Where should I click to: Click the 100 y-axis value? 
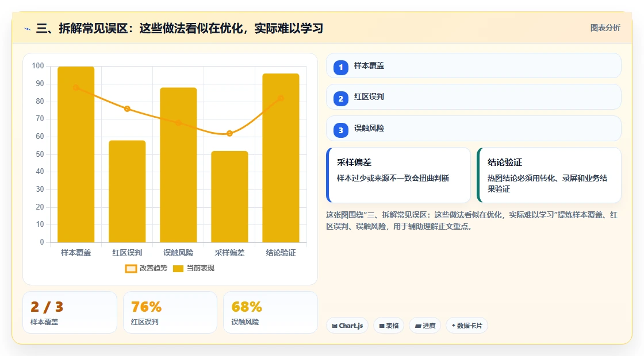coord(38,65)
